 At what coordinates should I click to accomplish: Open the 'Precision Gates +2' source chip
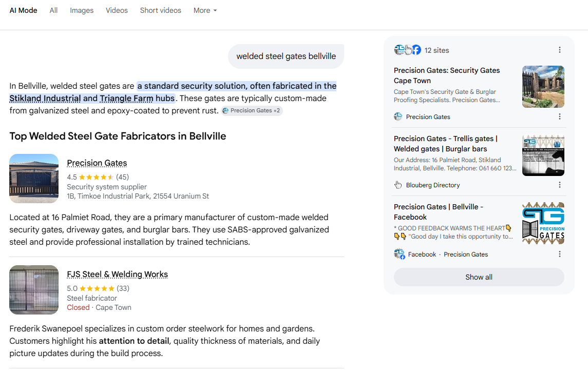tap(252, 110)
